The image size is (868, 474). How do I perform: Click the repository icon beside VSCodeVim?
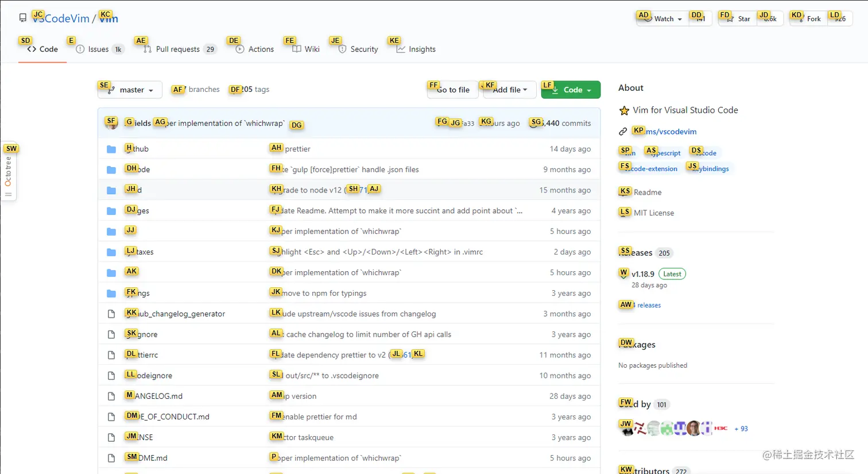[23, 18]
